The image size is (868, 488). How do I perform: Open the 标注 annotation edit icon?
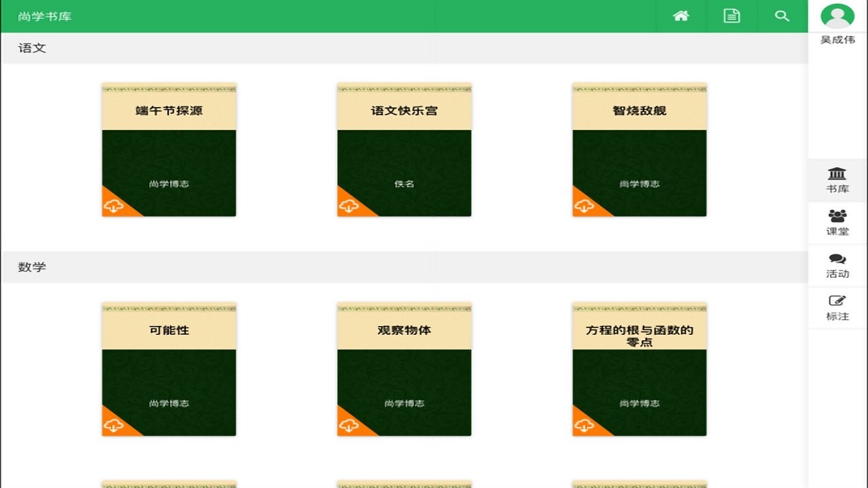[x=837, y=301]
